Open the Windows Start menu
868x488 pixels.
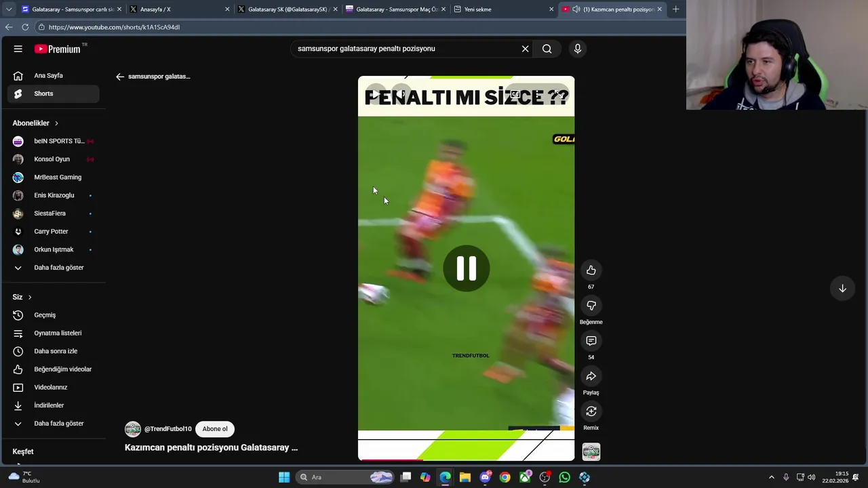(x=284, y=477)
